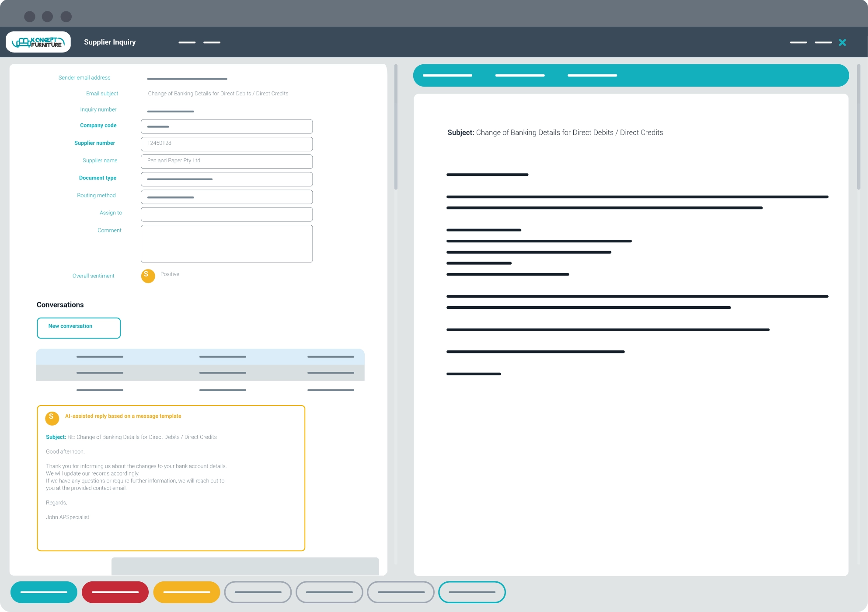Screen dimensions: 868x612
Task: Click the Company code field
Action: (x=227, y=126)
